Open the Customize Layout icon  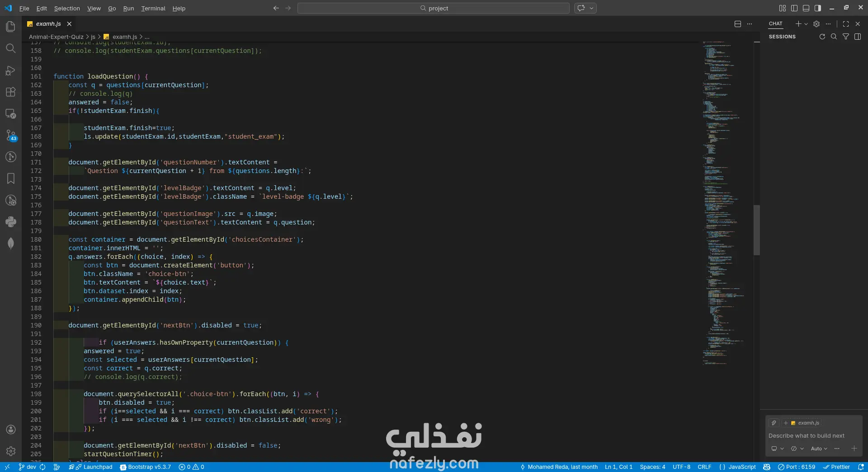(x=783, y=8)
